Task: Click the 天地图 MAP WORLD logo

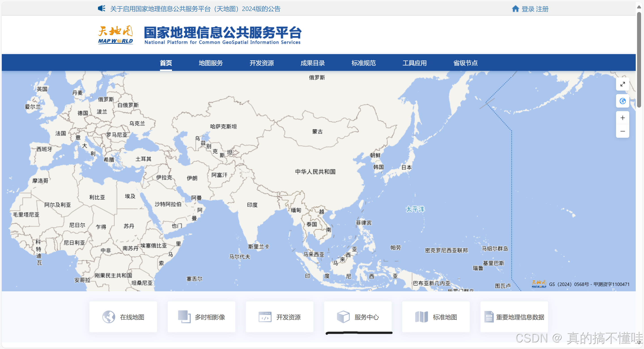Action: pyautogui.click(x=115, y=35)
